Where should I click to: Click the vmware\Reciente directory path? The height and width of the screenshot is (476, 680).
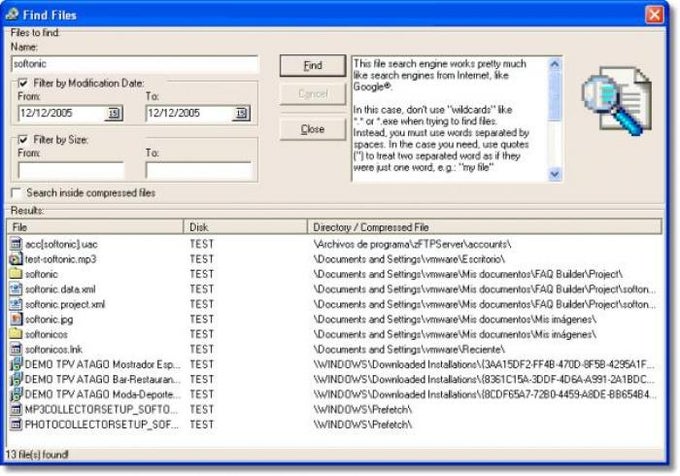[x=409, y=349]
